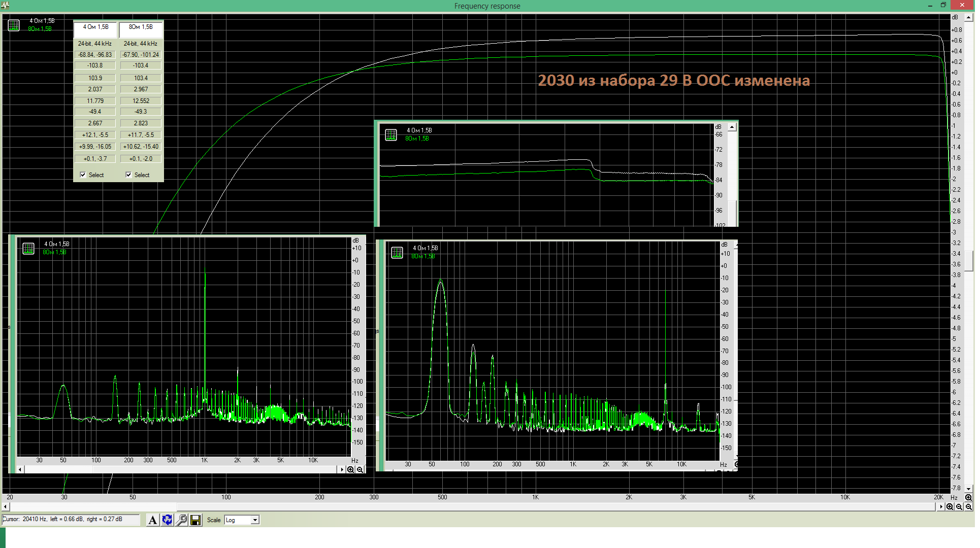Click the inset noise graph scrollbar up arrow
The image size is (980, 548).
pos(732,127)
